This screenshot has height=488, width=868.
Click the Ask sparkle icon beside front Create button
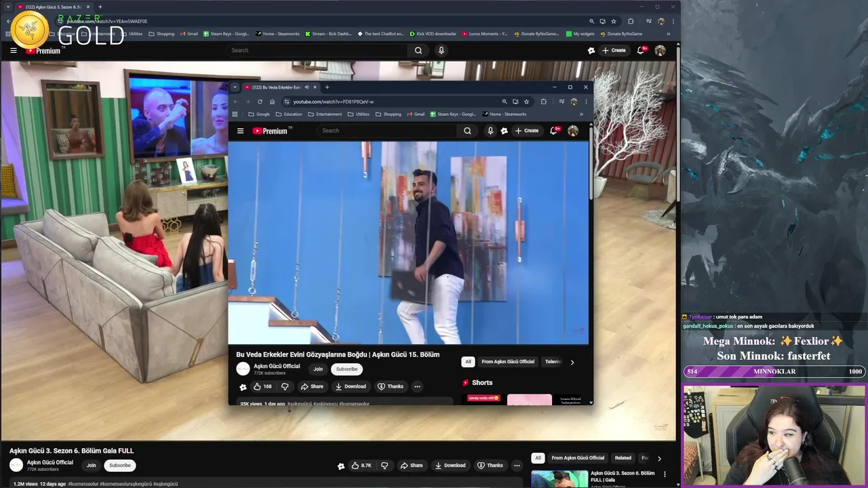(504, 131)
